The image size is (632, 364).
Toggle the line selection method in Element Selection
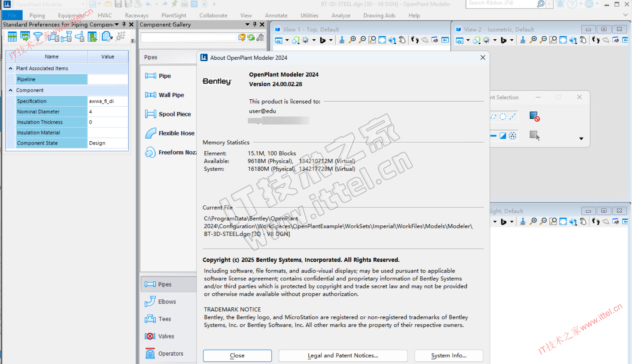pyautogui.click(x=512, y=116)
